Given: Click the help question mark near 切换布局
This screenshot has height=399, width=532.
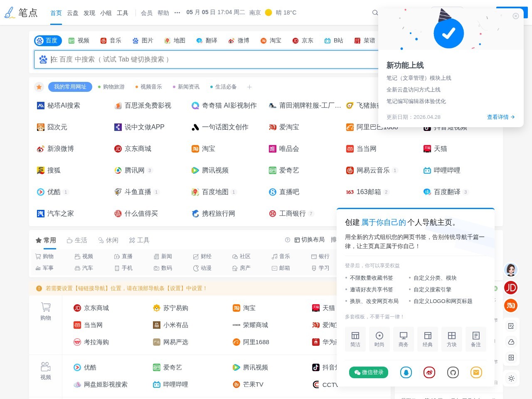Looking at the screenshot, I should [288, 240].
